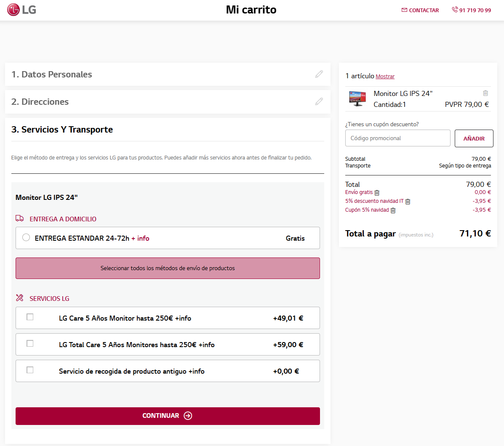Check Servicio de recogida de producto antiguo
Image resolution: width=504 pixels, height=446 pixels.
coord(30,370)
